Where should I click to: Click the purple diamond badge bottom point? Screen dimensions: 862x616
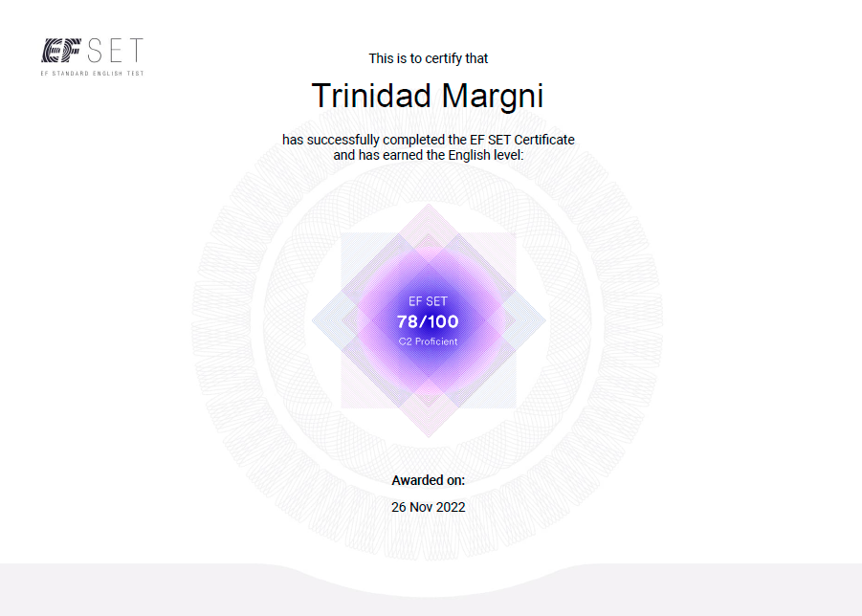[x=429, y=432]
